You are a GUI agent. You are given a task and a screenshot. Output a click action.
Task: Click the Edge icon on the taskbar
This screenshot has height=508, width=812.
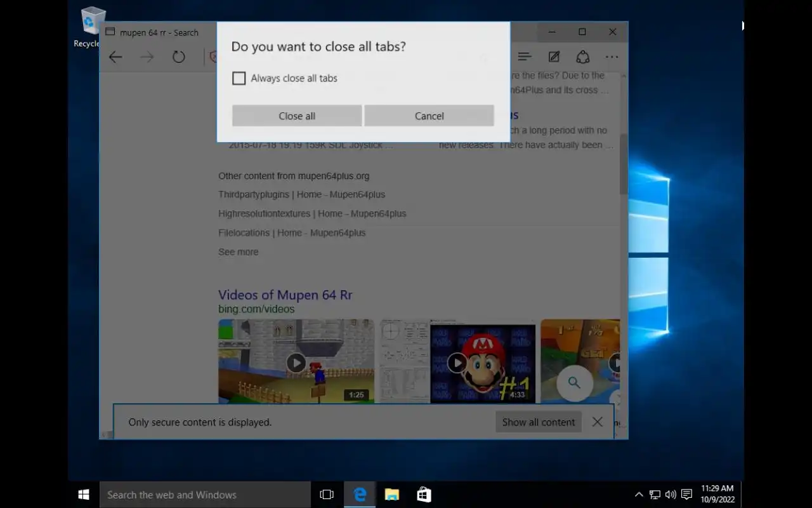click(360, 495)
